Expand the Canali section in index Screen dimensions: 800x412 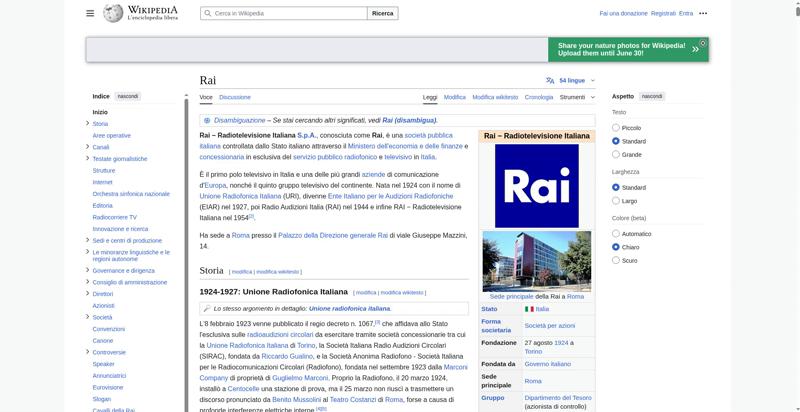pyautogui.click(x=88, y=147)
